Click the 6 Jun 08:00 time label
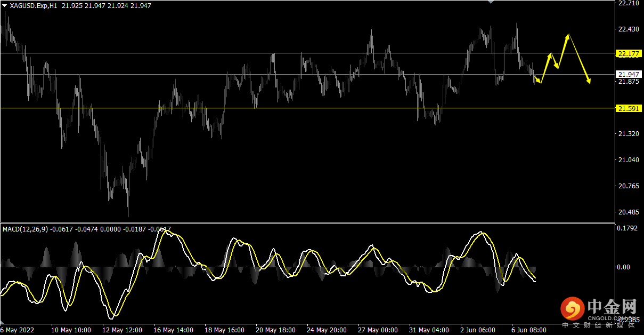Viewport: 644px width, 335px height. click(x=528, y=330)
